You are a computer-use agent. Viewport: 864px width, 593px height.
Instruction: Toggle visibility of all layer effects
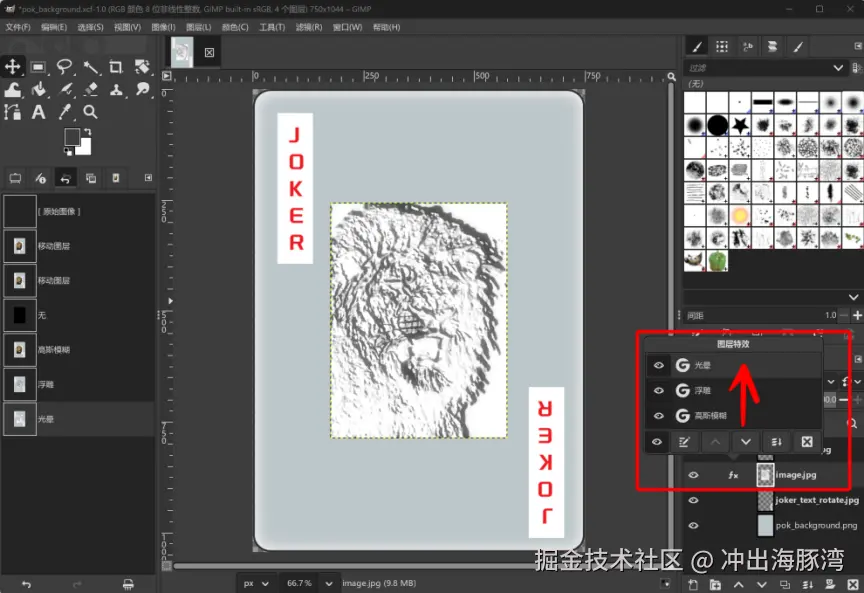click(x=657, y=441)
